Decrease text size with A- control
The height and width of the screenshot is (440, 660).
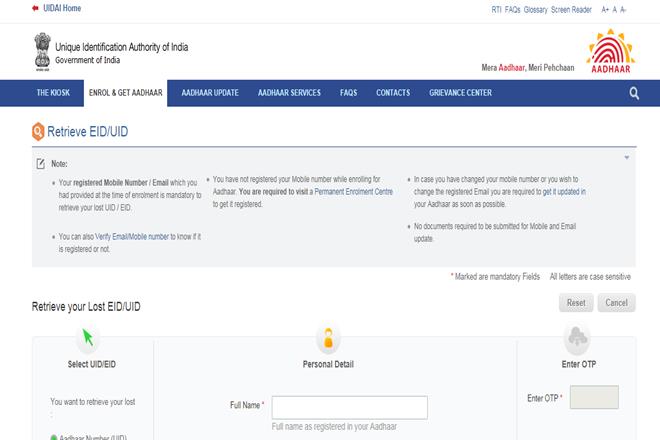624,9
